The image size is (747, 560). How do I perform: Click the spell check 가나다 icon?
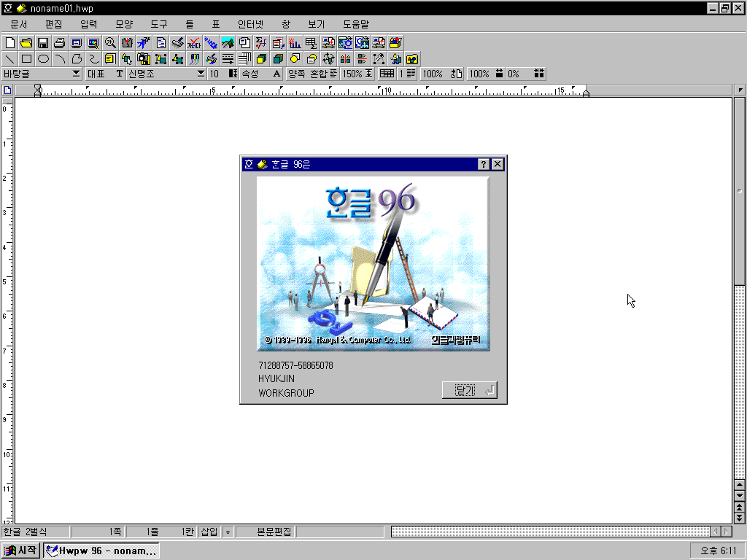point(194,43)
